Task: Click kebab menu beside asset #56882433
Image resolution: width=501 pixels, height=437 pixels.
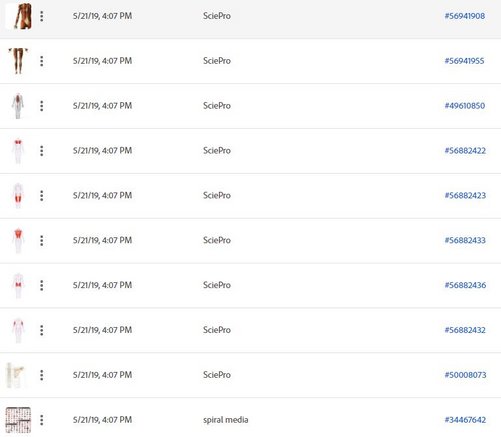Action: coord(42,240)
